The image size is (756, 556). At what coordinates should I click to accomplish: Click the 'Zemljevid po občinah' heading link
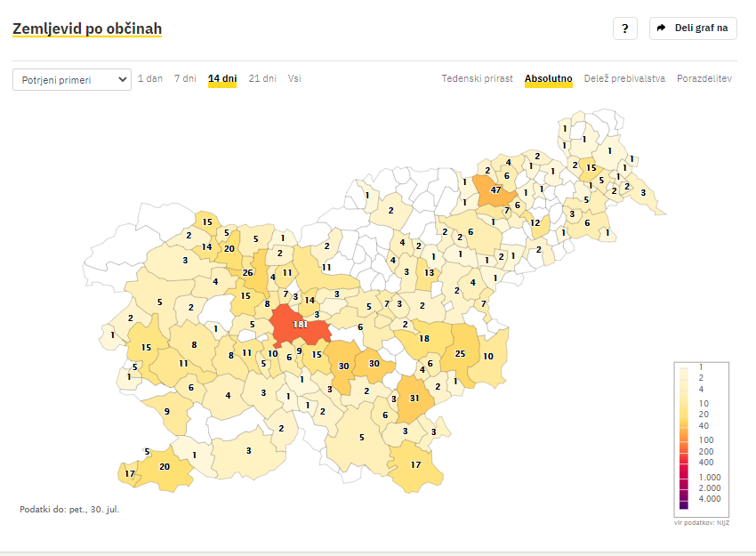(x=87, y=29)
